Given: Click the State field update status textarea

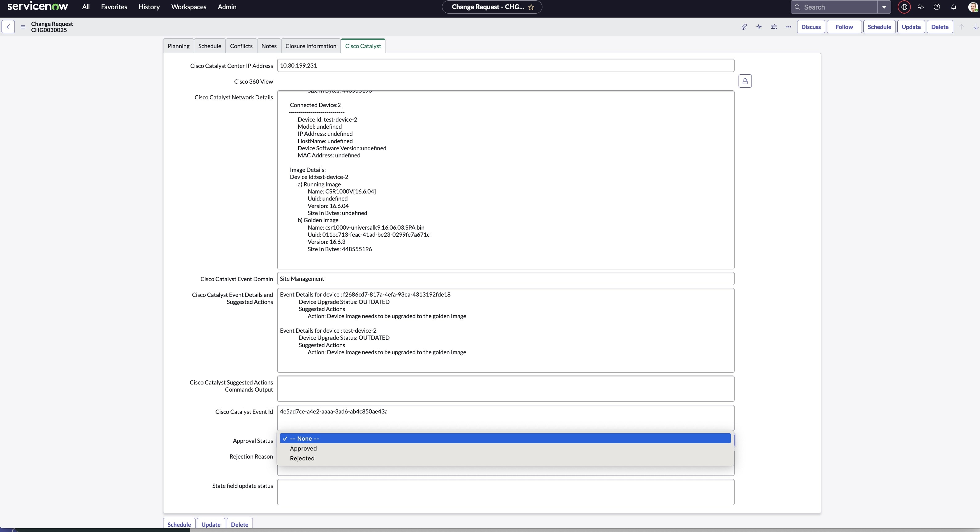Looking at the screenshot, I should [x=506, y=492].
